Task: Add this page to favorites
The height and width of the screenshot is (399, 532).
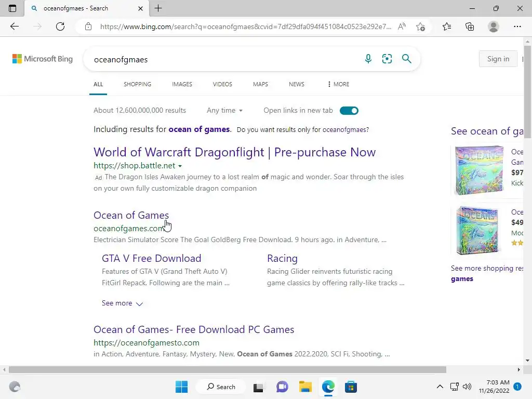Action: pyautogui.click(x=420, y=26)
